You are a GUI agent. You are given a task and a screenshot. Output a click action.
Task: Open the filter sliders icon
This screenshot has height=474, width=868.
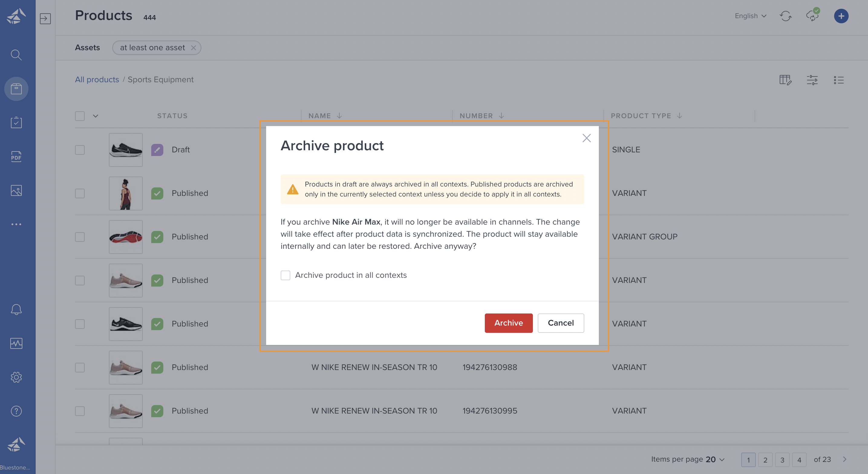coord(812,80)
